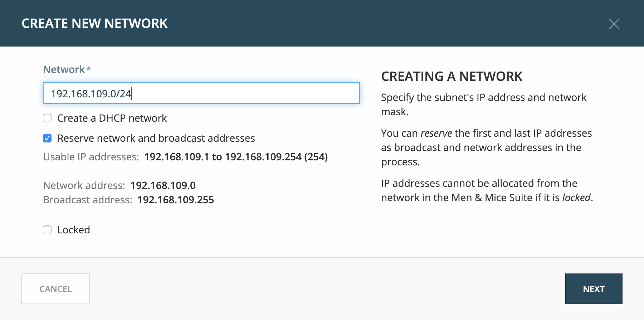
Task: Click the italic word 'reserve' in help text
Action: (436, 133)
